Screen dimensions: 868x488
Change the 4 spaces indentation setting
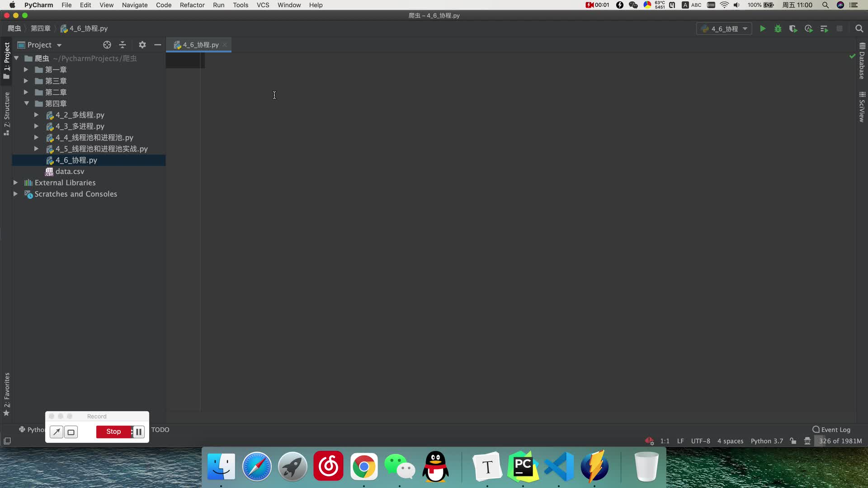click(730, 441)
